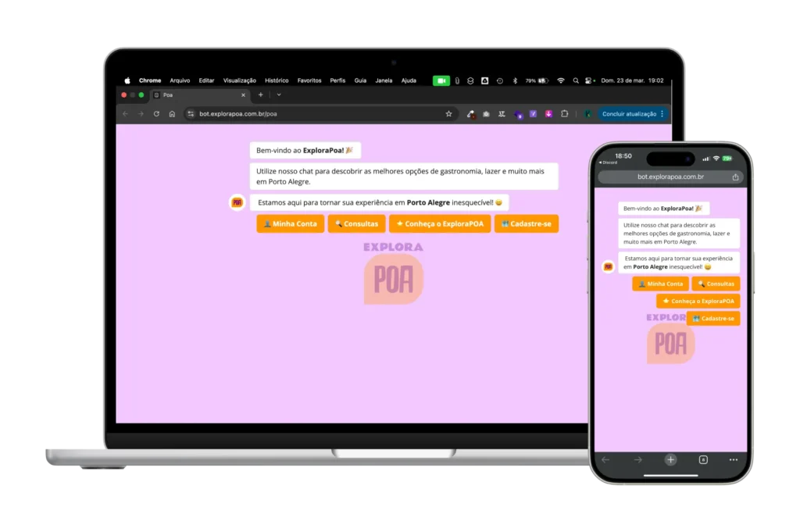Go forward in Chrome toolbar
This screenshot has height=532, width=800.
click(141, 114)
